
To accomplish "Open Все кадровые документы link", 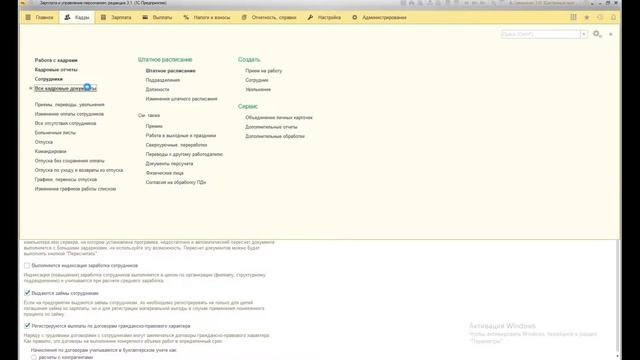I will [x=65, y=88].
